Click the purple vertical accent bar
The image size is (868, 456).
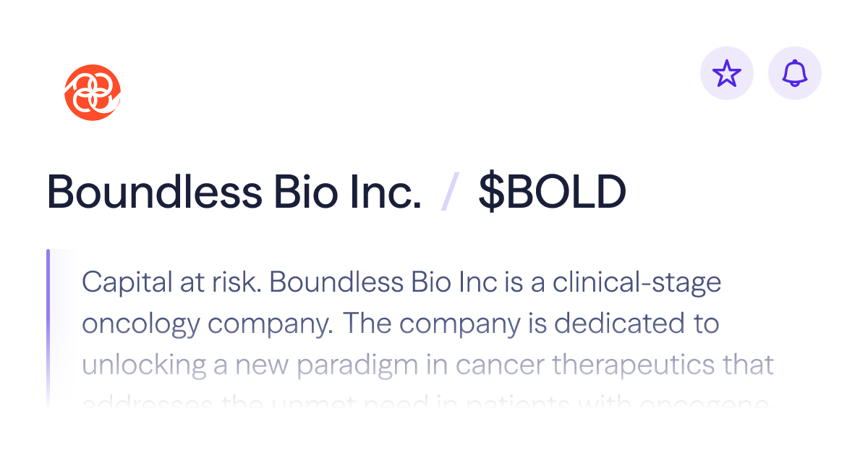pos(49,326)
